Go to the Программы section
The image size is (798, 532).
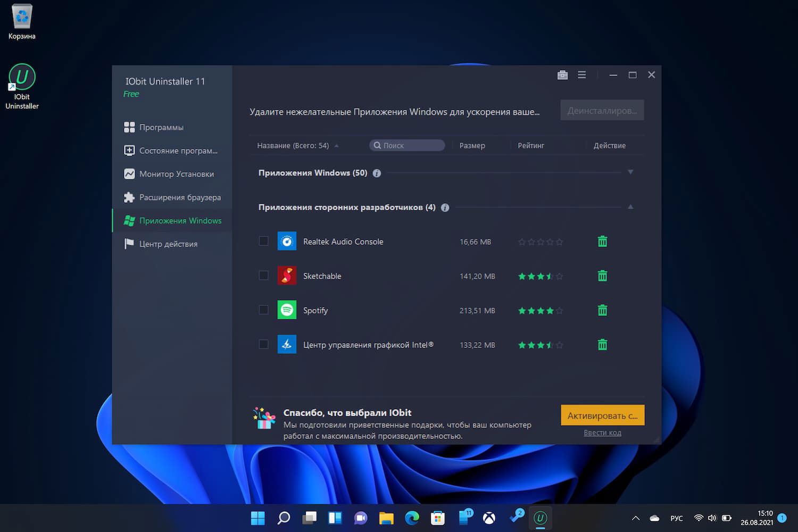click(172, 127)
